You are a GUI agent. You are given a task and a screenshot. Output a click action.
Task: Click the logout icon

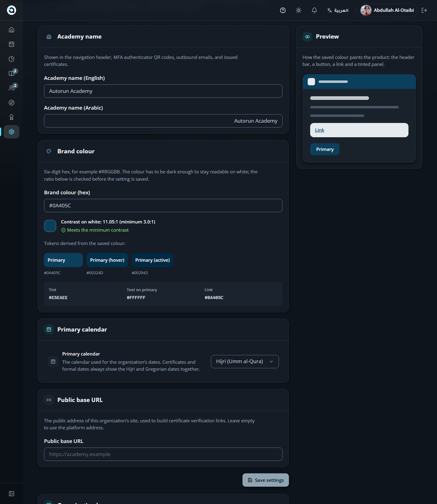[x=424, y=10]
